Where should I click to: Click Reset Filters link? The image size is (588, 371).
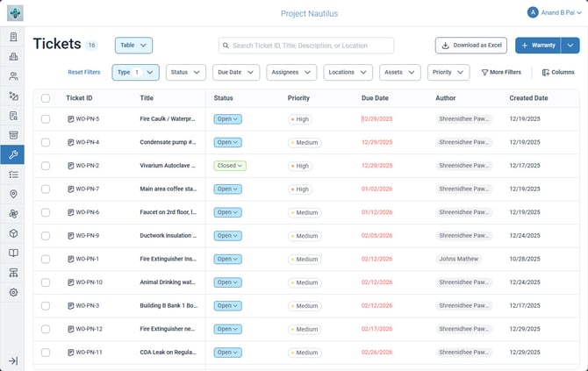click(x=84, y=72)
